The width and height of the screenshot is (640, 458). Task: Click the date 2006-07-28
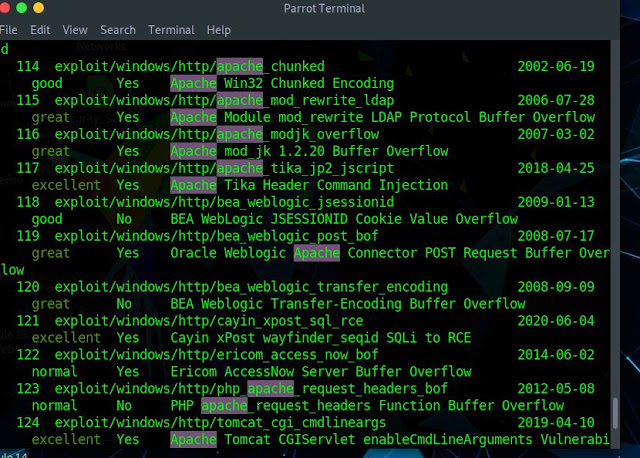click(556, 100)
